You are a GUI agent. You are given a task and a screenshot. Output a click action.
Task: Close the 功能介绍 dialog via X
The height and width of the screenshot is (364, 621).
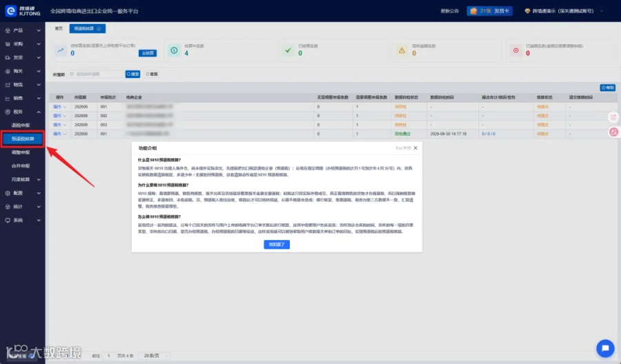pyautogui.click(x=415, y=148)
